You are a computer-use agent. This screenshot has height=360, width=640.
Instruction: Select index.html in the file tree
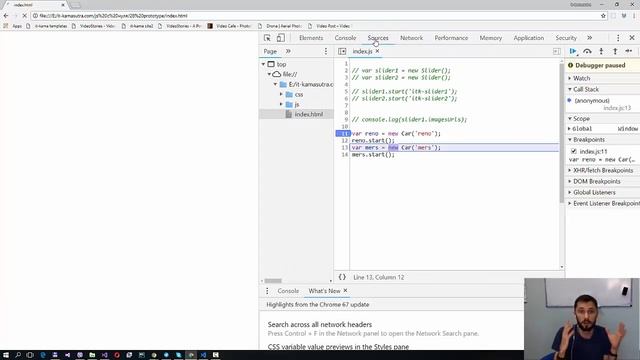309,114
